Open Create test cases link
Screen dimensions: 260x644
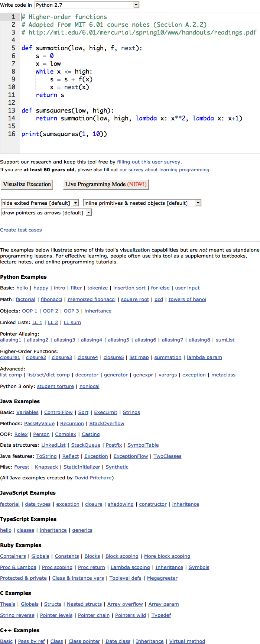21,230
